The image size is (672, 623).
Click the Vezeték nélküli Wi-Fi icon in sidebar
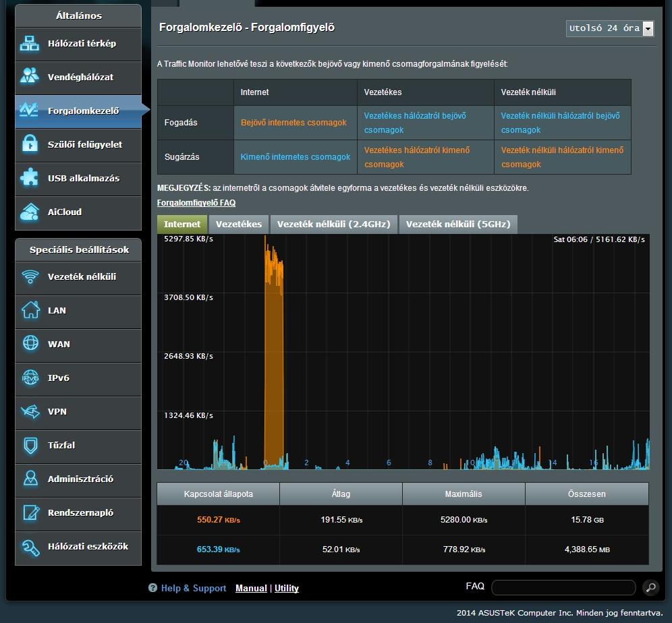[30, 276]
